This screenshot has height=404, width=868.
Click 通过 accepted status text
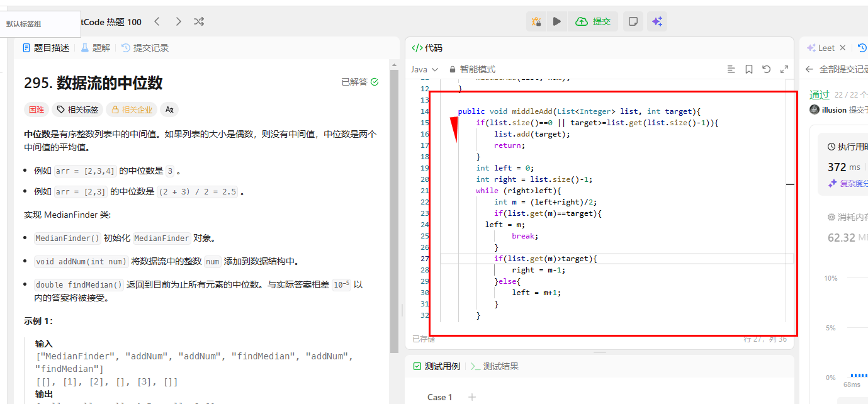[x=820, y=94]
